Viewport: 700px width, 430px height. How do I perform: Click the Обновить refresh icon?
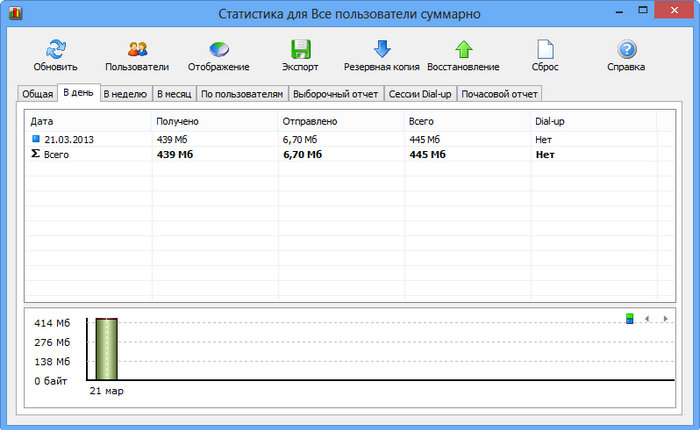point(56,49)
